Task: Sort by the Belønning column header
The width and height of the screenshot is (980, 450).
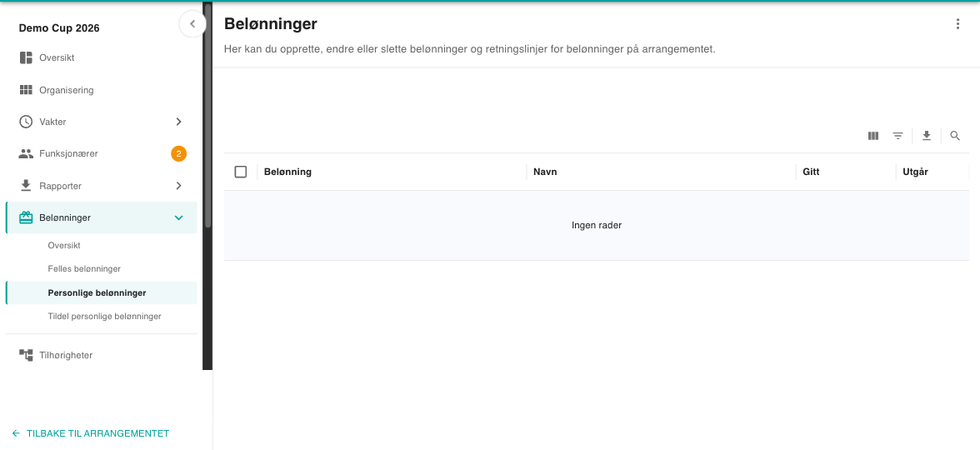Action: [287, 172]
